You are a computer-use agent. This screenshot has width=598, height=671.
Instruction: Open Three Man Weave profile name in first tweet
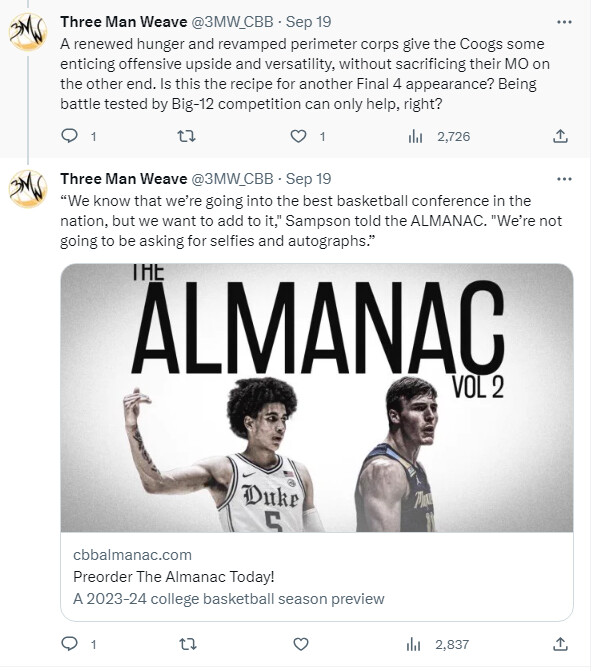pos(124,22)
